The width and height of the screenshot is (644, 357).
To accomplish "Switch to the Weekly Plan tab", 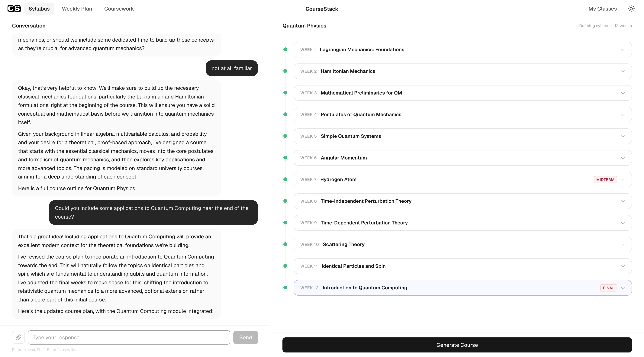I will (77, 9).
